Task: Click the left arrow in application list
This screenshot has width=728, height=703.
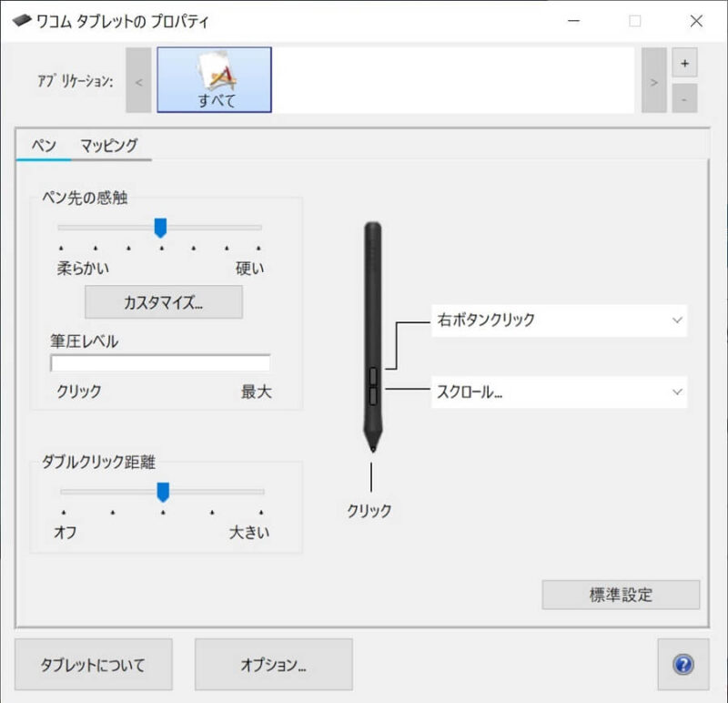Action: click(138, 80)
